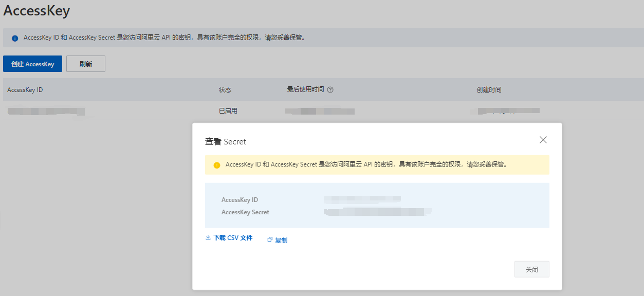Close the 查看 Secret dialog with X

(543, 140)
